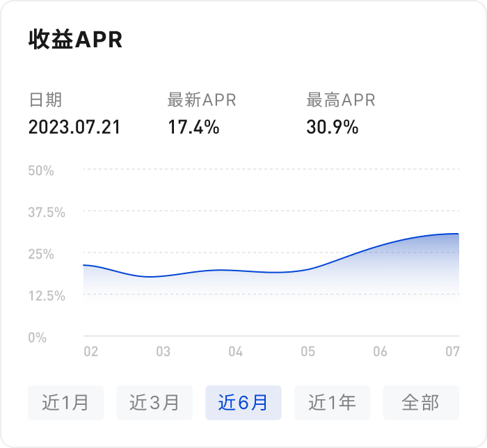Select the 近1月 time range tab
487x448 pixels.
coord(65,402)
